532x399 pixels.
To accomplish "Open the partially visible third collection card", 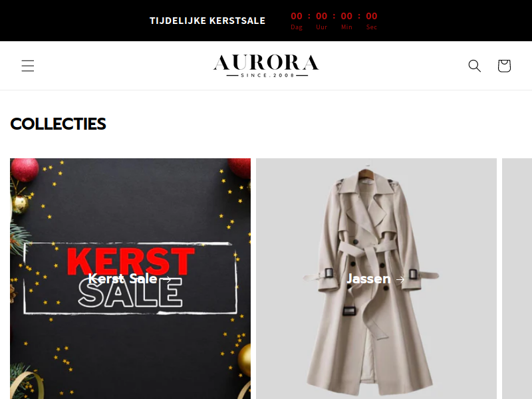I will click(517, 278).
